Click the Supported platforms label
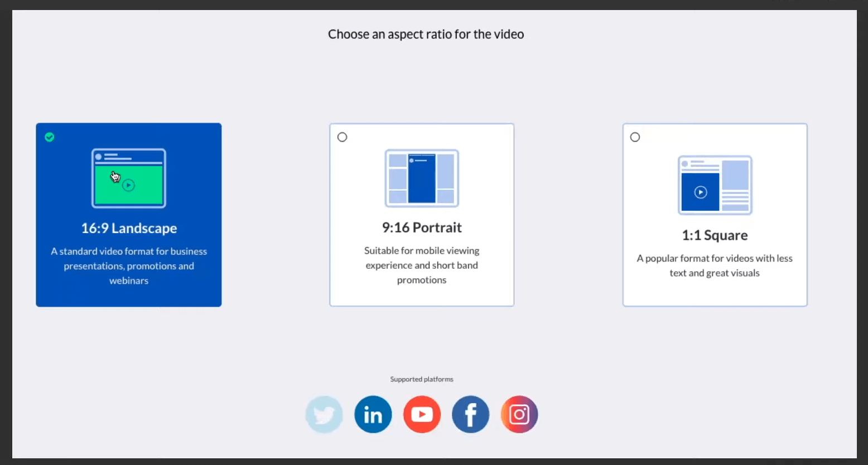Image resolution: width=868 pixels, height=465 pixels. coord(422,379)
